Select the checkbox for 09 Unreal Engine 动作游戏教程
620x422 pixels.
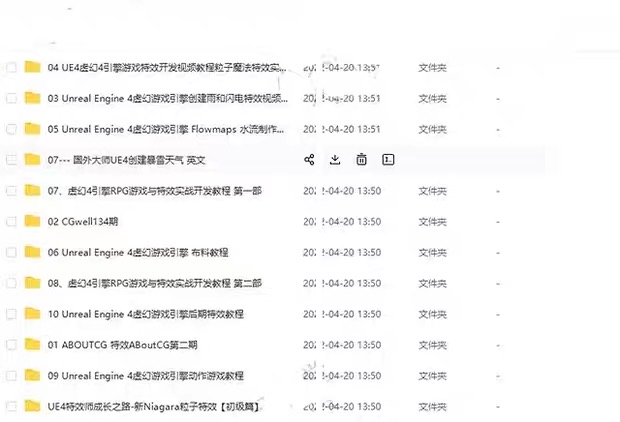click(x=11, y=376)
